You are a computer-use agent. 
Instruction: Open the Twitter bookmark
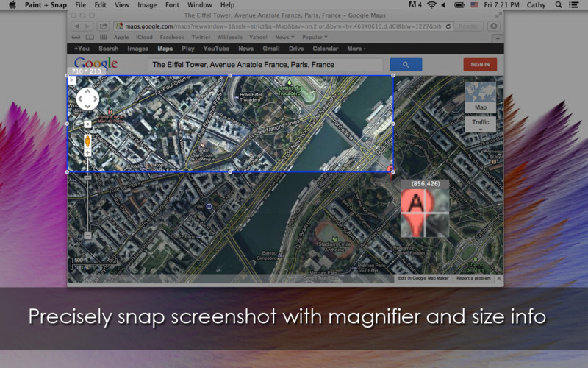pyautogui.click(x=201, y=38)
